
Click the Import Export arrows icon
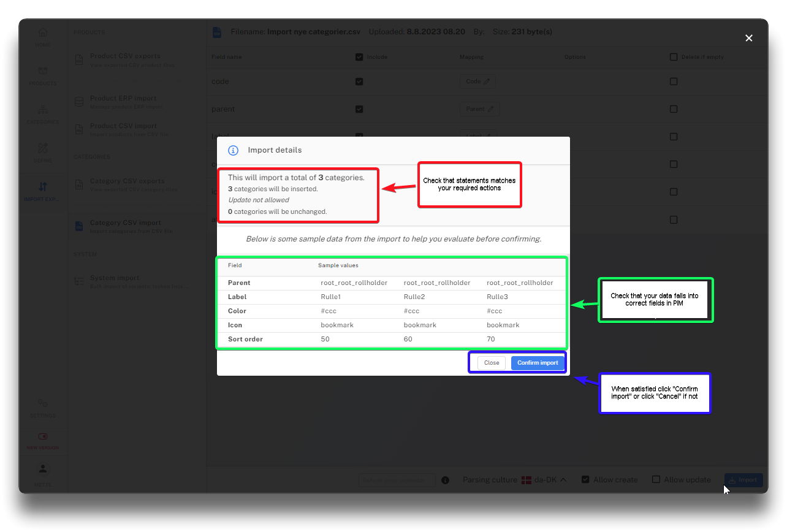tap(43, 187)
